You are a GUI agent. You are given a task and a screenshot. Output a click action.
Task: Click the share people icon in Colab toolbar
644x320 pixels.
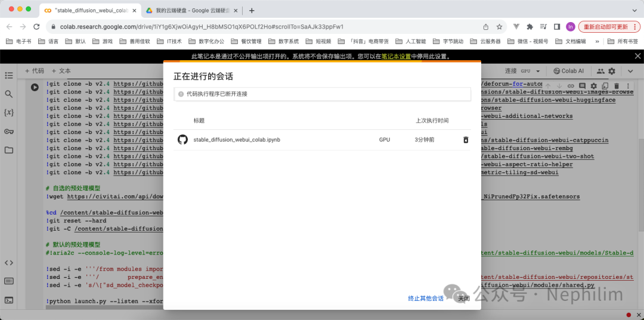point(600,71)
